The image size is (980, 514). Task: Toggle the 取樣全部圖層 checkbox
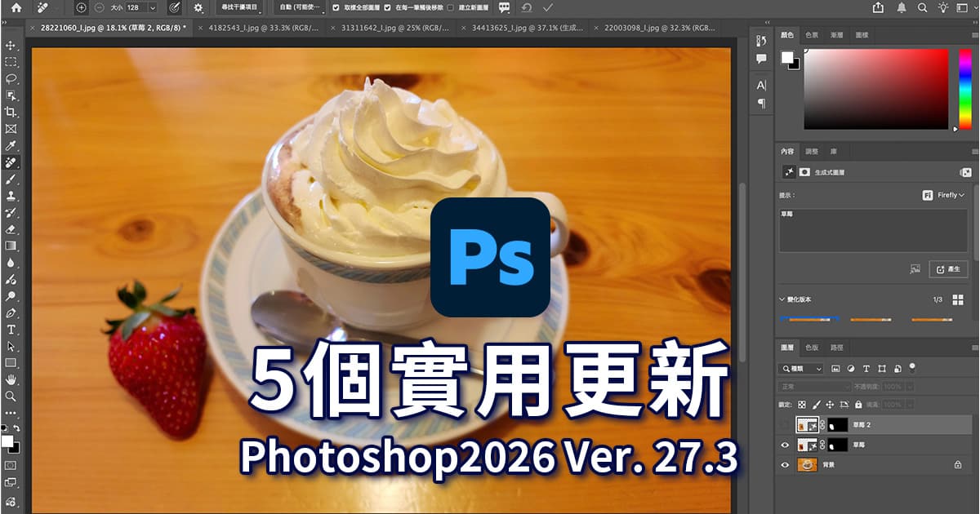tap(336, 7)
